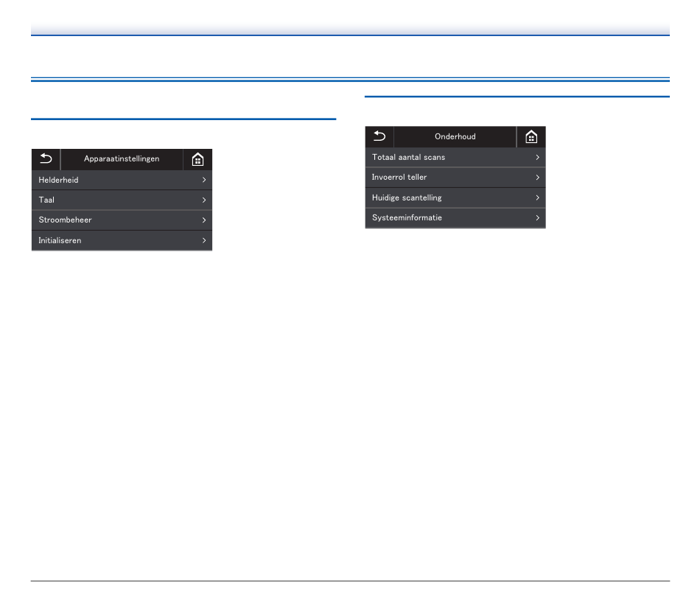Viewport: 700px width, 594px height.
Task: Tap the back arrow in Apparaatinstellingen
Action: pyautogui.click(x=46, y=159)
